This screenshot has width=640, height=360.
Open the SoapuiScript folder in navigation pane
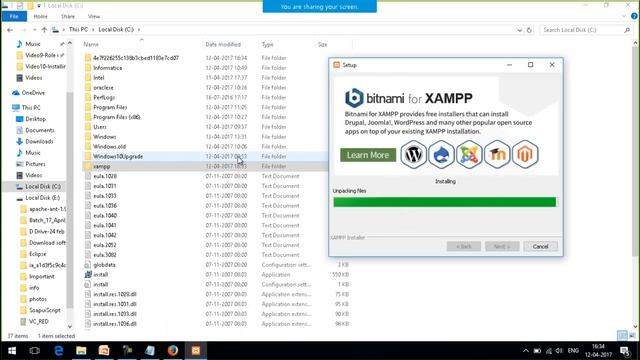pos(44,310)
